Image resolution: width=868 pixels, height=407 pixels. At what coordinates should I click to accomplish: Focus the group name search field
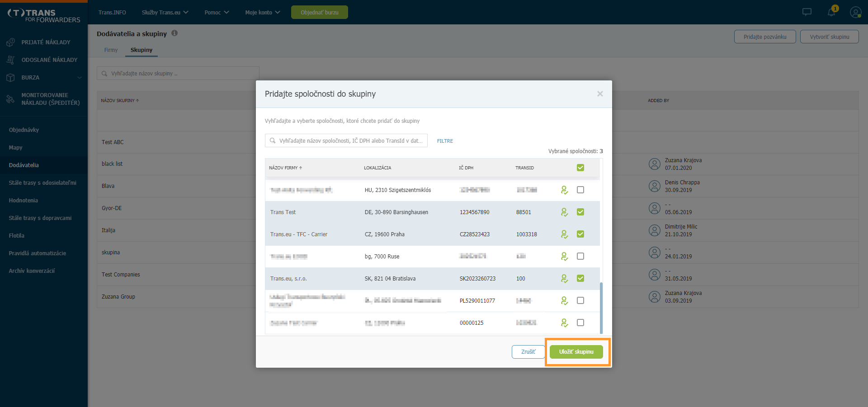[178, 74]
